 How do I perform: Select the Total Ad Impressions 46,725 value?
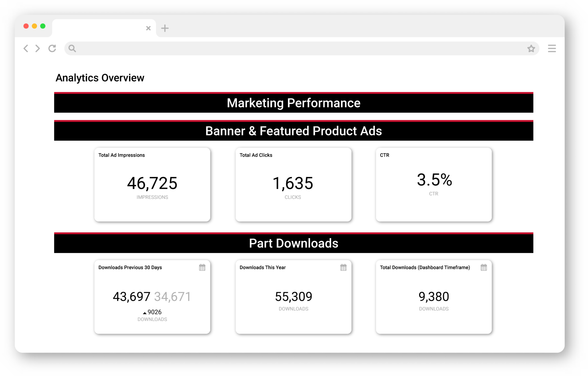[152, 183]
